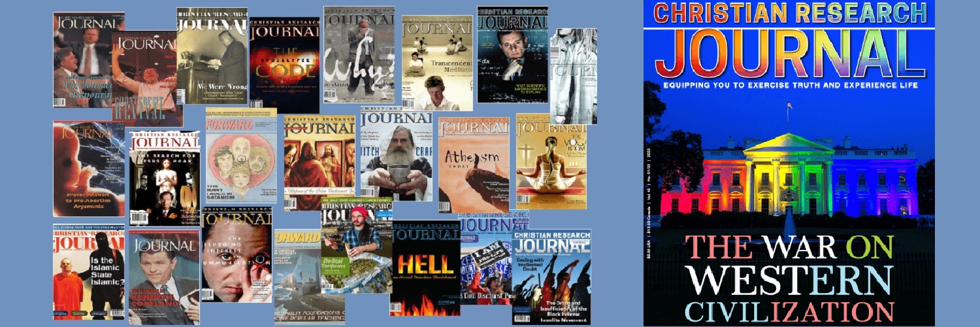
Task: Select 'The Yoga Boom' cover
Action: click(551, 161)
